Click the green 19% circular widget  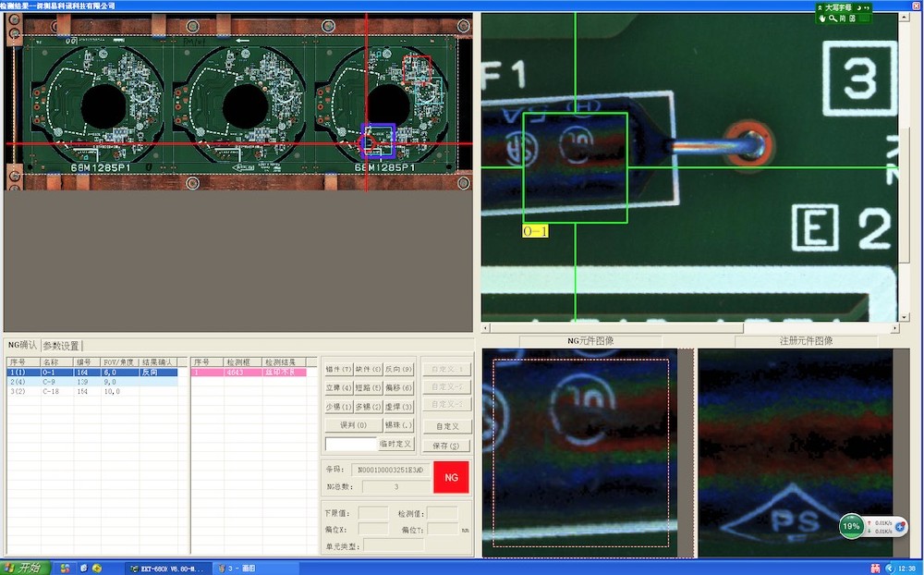(x=852, y=527)
